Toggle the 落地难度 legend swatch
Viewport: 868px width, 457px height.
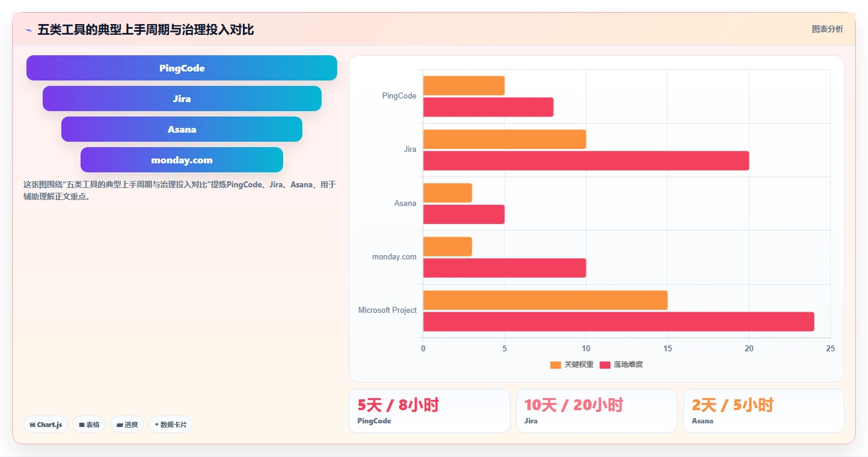coord(605,365)
